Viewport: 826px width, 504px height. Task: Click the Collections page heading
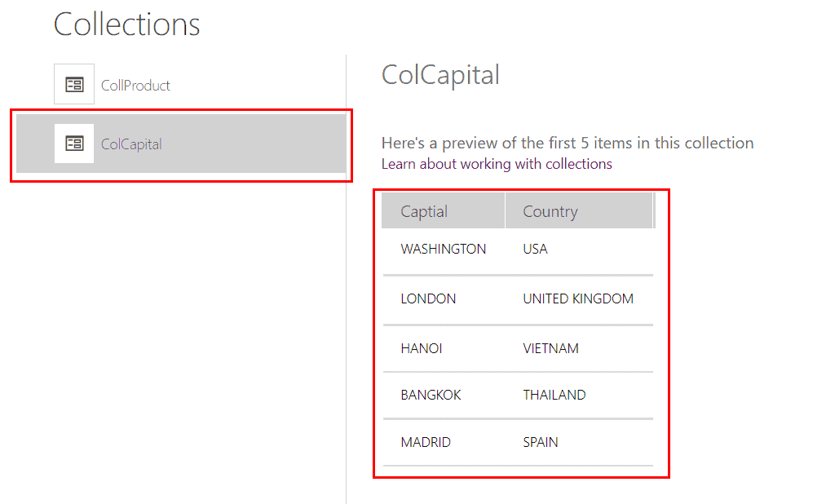[x=126, y=24]
